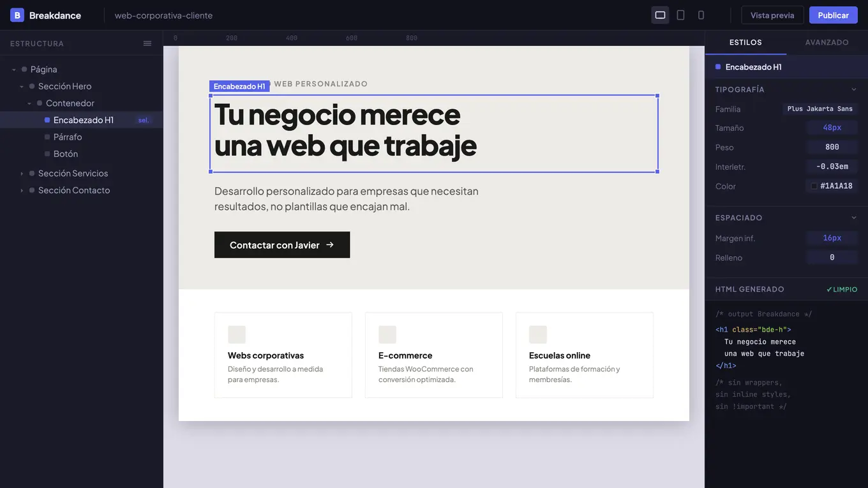
Task: Open the Estructura panel menu
Action: click(x=147, y=43)
